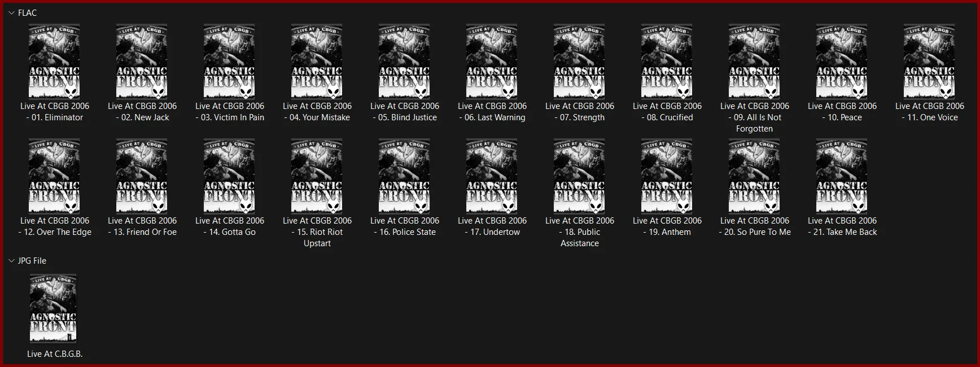Viewport: 980px width, 367px height.
Task: Select the 19. Anthem cover icon
Action: coord(667,176)
